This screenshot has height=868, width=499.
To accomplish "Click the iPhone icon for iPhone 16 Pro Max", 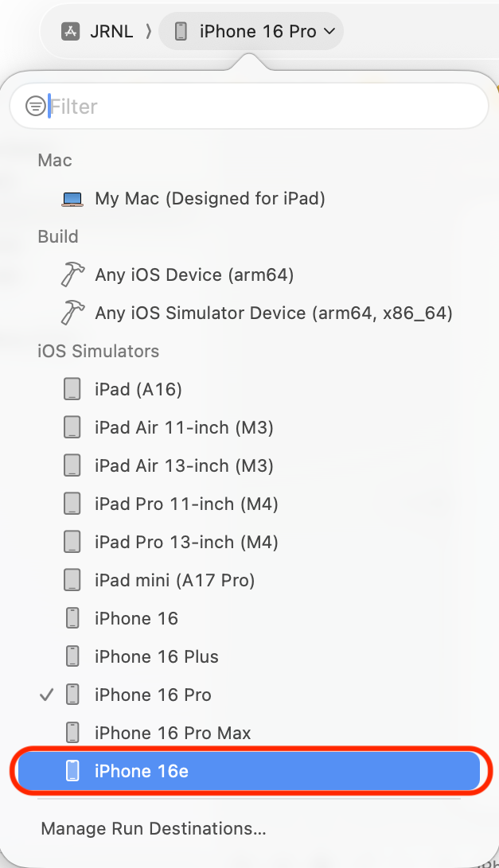I will tap(72, 733).
